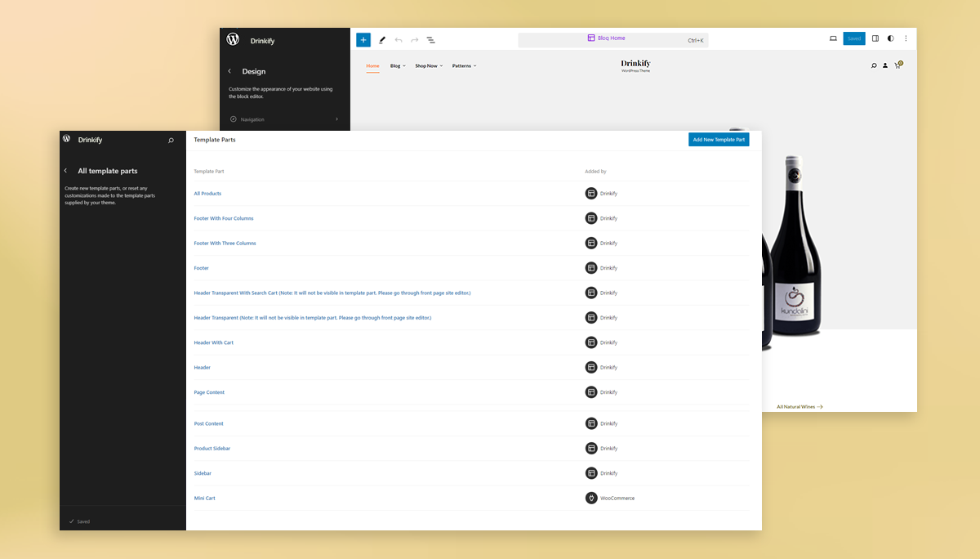This screenshot has width=980, height=559.
Task: Select the Home tab in site navigation
Action: [372, 65]
